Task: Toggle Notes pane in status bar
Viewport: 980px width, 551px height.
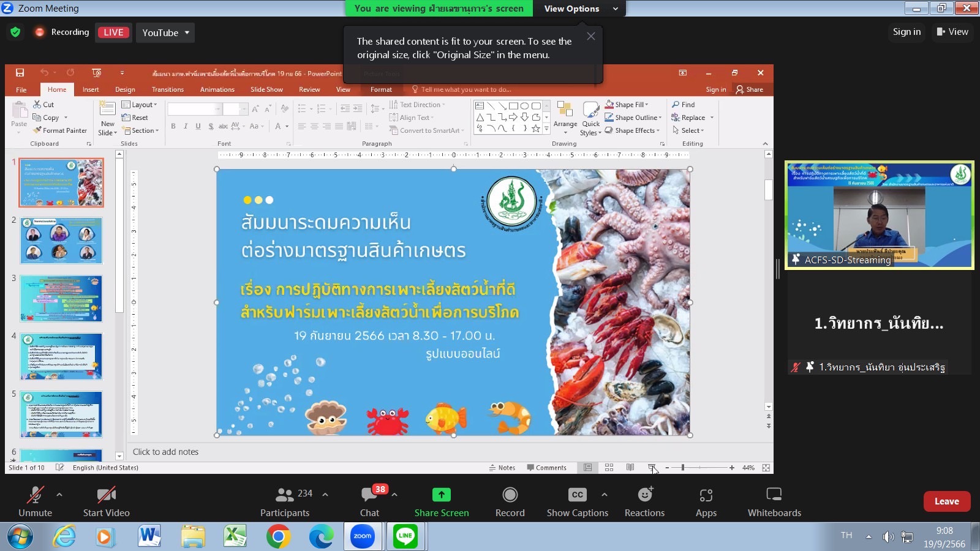Action: (x=502, y=468)
